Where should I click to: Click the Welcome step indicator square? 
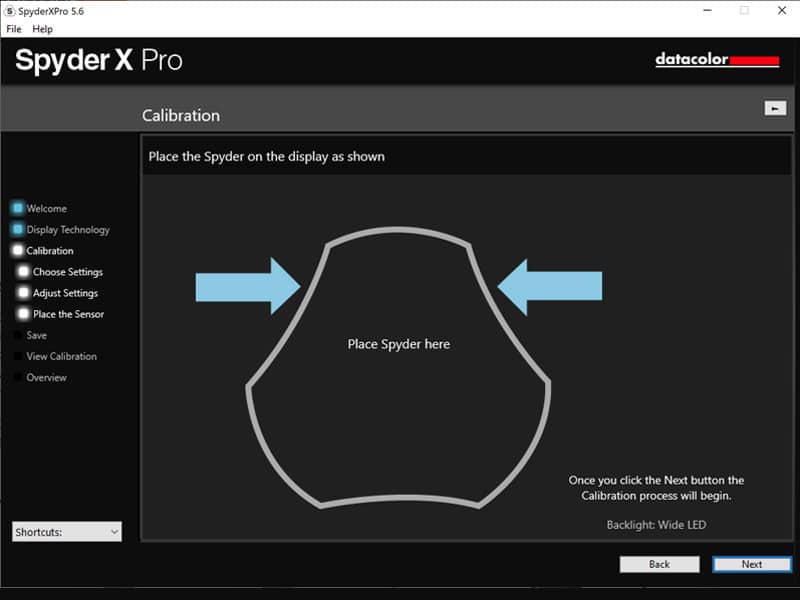point(18,208)
